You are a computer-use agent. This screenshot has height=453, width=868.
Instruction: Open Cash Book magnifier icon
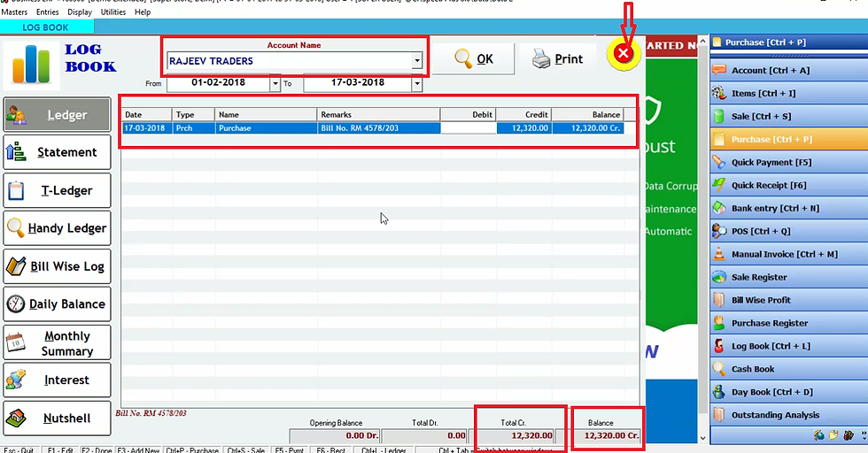(719, 369)
